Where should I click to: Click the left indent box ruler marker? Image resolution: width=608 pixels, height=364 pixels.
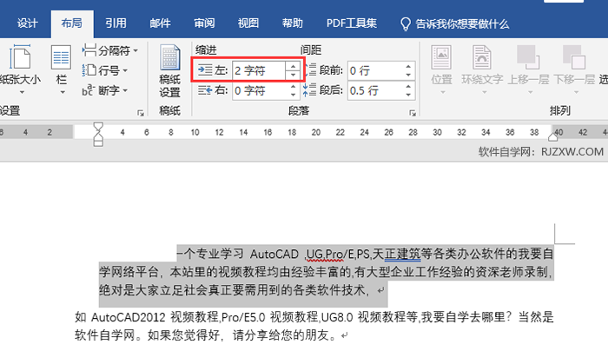coord(98,143)
